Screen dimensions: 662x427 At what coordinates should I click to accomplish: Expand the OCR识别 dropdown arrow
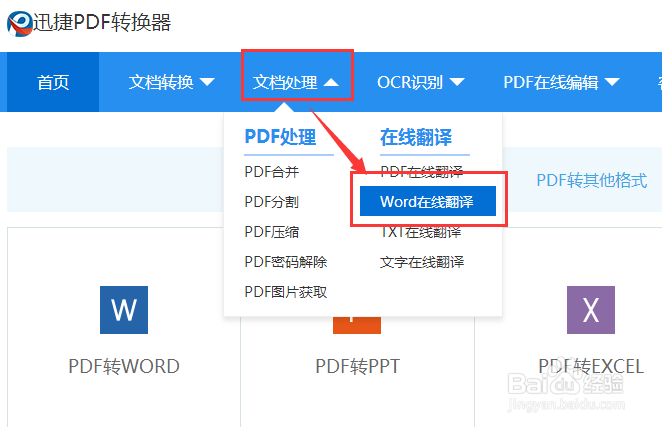(457, 82)
